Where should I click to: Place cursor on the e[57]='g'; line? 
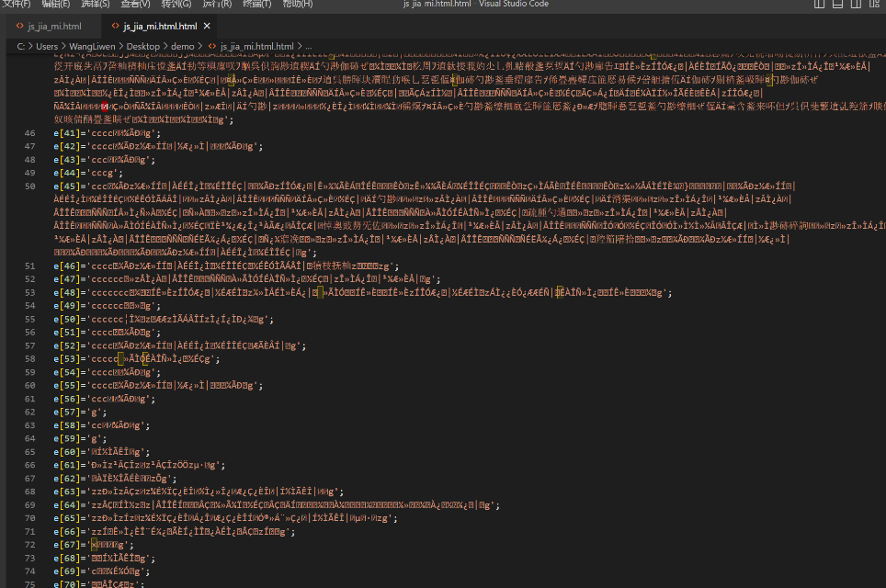[x=80, y=413]
